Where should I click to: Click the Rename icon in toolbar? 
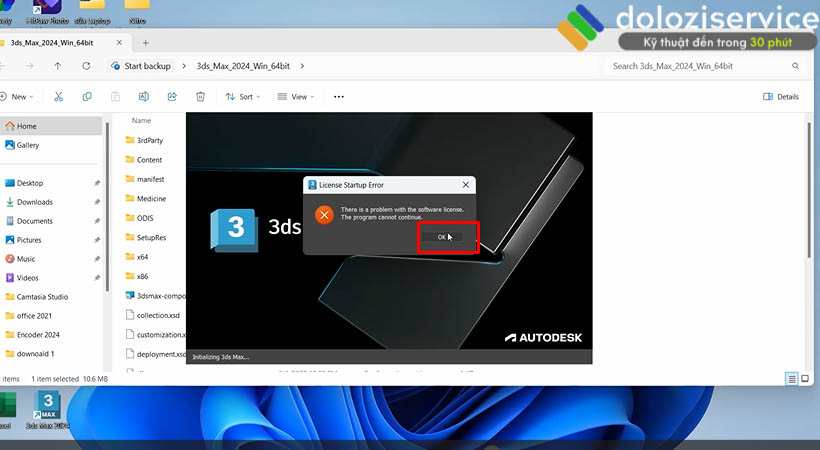coord(144,97)
